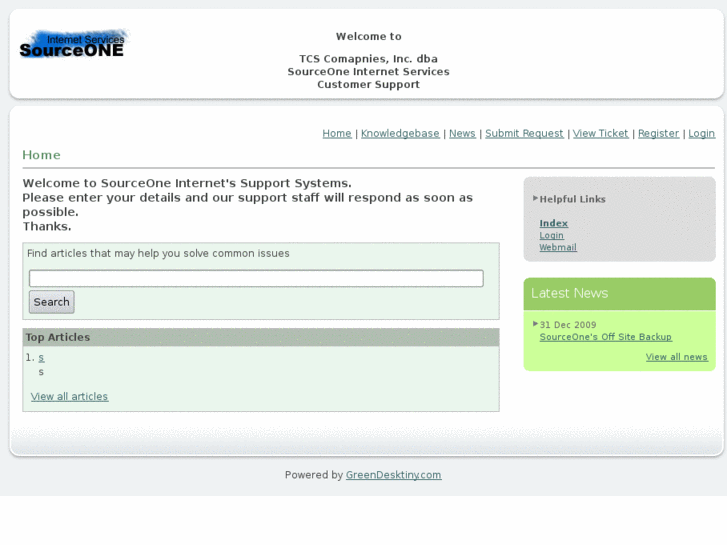Click the Search button
Viewport: 727px width, 545px height.
(x=51, y=302)
